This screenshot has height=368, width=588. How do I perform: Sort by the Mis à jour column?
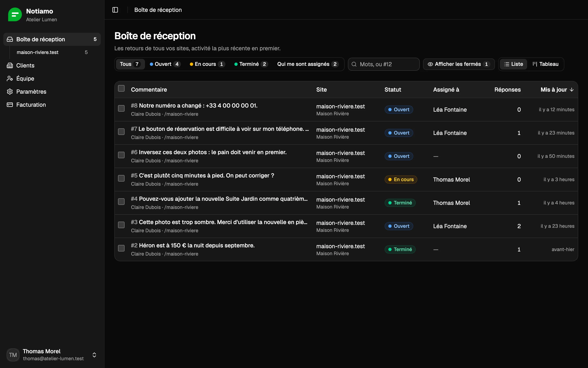[557, 90]
